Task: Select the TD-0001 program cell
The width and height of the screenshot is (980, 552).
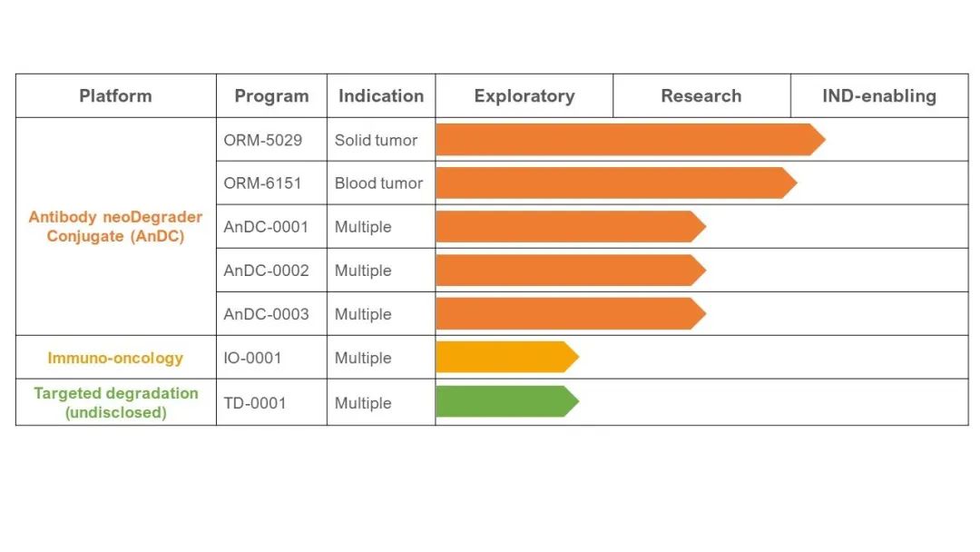Action: [271, 402]
